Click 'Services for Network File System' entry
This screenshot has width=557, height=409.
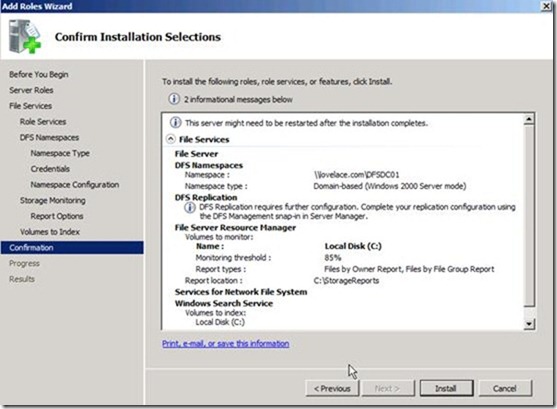coord(241,292)
